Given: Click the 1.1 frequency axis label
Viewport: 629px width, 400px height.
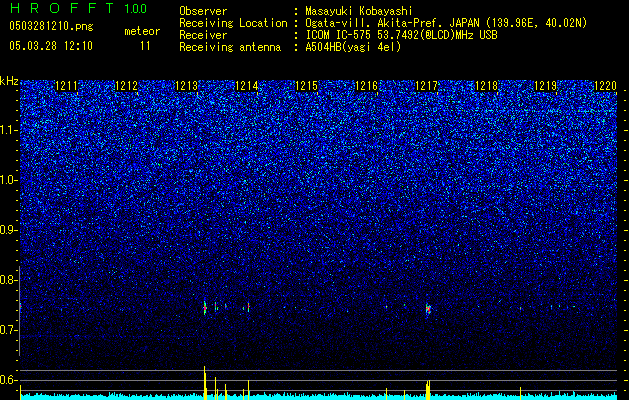Looking at the screenshot, I should coord(8,130).
